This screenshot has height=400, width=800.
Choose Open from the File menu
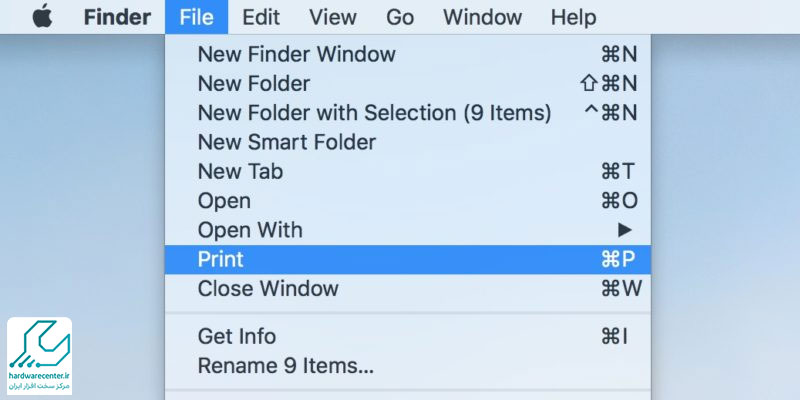[408, 201]
